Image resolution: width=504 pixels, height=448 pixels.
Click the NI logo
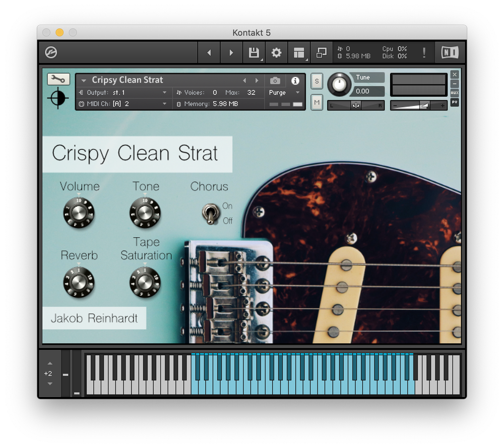[450, 52]
